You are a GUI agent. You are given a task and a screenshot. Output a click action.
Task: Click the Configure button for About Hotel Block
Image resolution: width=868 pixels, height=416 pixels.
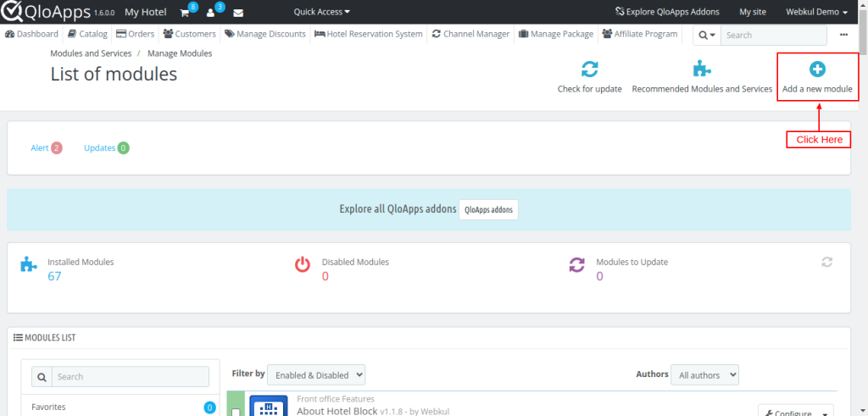coord(789,413)
